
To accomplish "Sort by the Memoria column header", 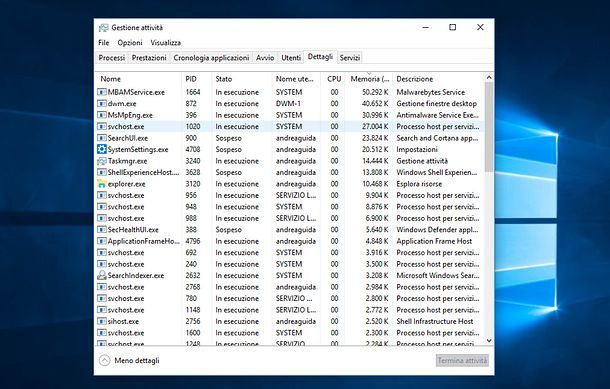I will tap(369, 79).
